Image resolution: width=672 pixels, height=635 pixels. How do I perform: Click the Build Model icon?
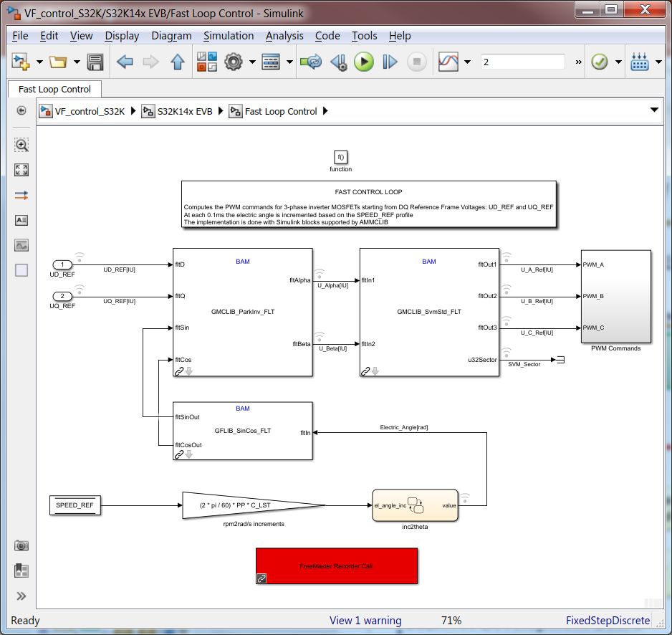[x=640, y=62]
